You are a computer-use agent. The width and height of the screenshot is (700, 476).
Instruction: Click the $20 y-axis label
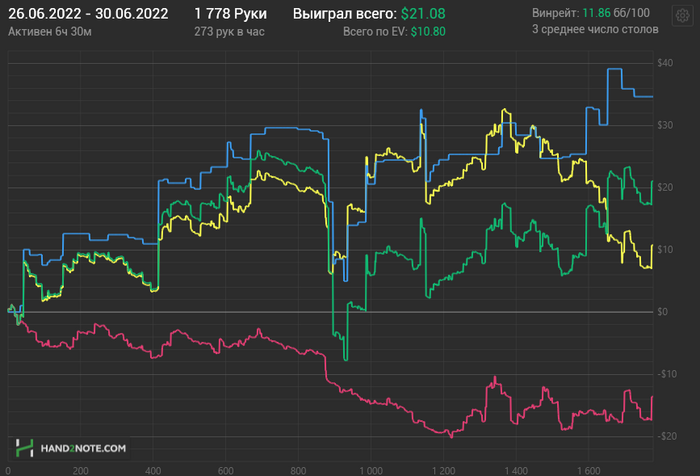(x=665, y=187)
